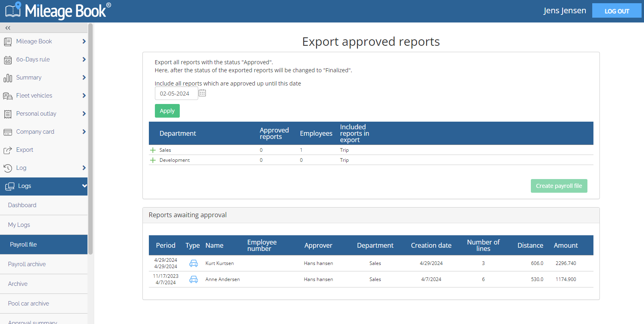Image resolution: width=644 pixels, height=324 pixels.
Task: Click the Employees column header
Action: (x=316, y=133)
